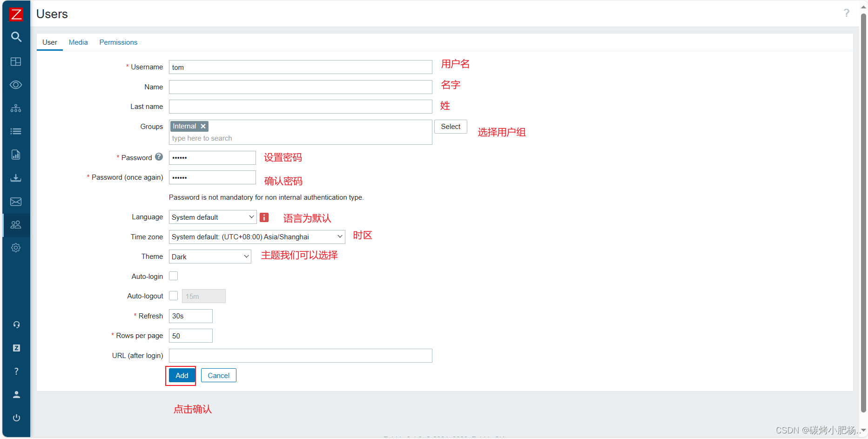Click the Username input field
The width and height of the screenshot is (868, 439).
coord(301,67)
